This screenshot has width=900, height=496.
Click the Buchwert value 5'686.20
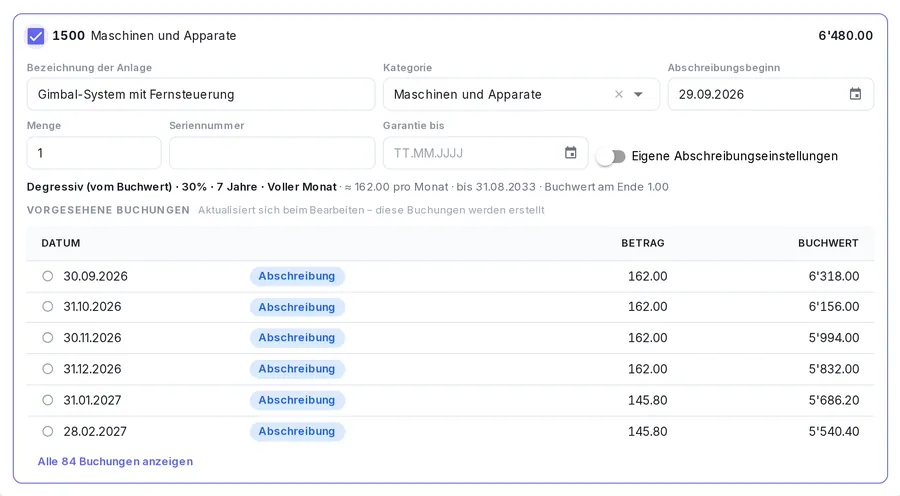[834, 400]
